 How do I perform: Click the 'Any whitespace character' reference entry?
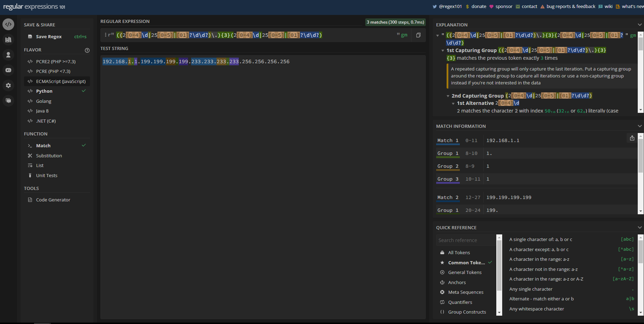pyautogui.click(x=537, y=309)
